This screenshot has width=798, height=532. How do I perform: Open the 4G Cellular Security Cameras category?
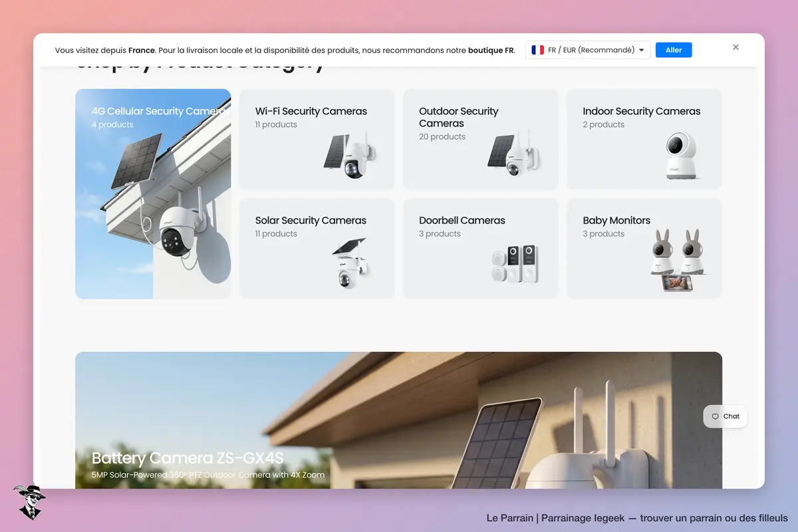click(153, 194)
